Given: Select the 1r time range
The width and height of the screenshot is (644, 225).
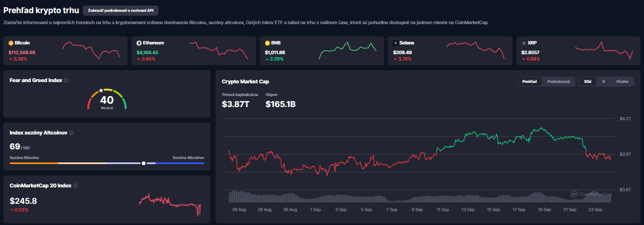Looking at the screenshot, I should tap(604, 82).
